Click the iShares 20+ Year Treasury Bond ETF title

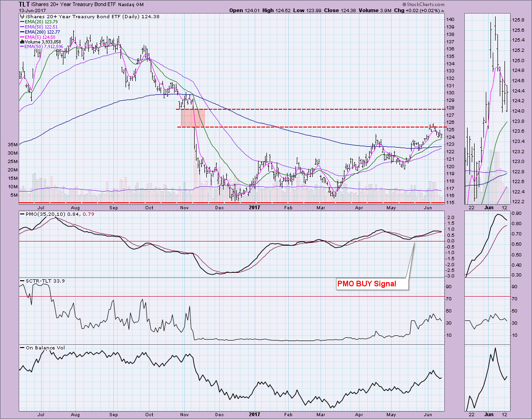click(73, 4)
